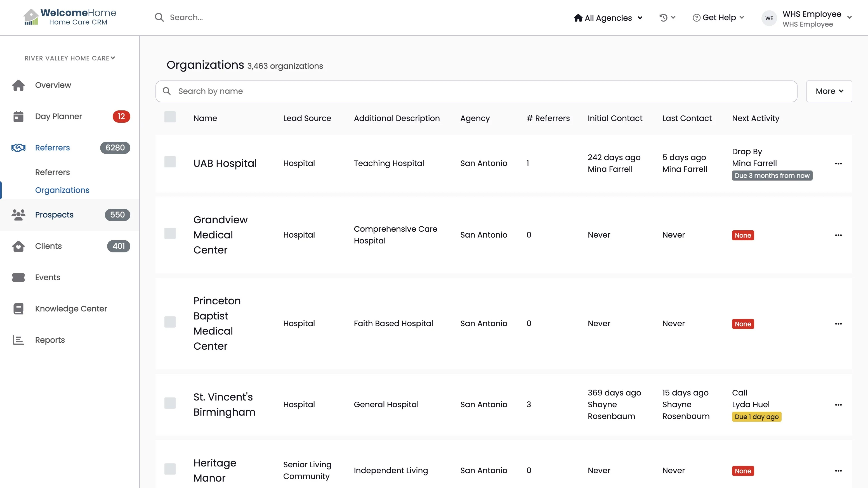
Task: Check the UAB Hospital row checkbox
Action: [x=170, y=162]
